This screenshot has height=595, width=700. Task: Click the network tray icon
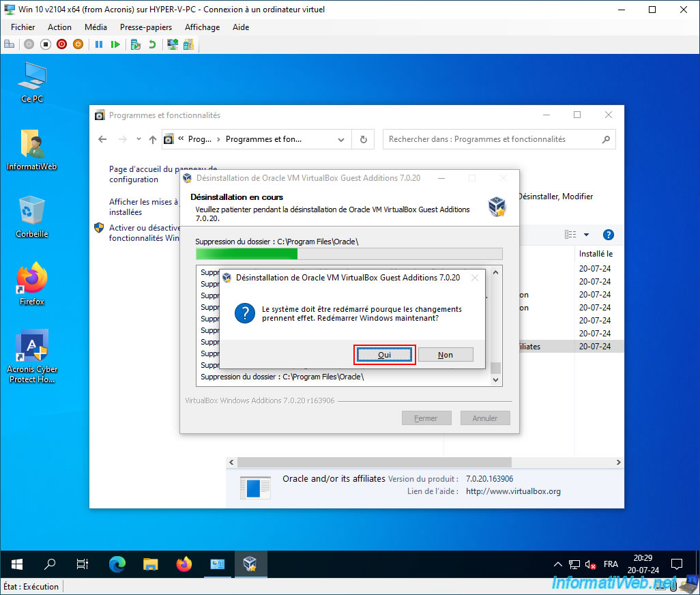574,565
